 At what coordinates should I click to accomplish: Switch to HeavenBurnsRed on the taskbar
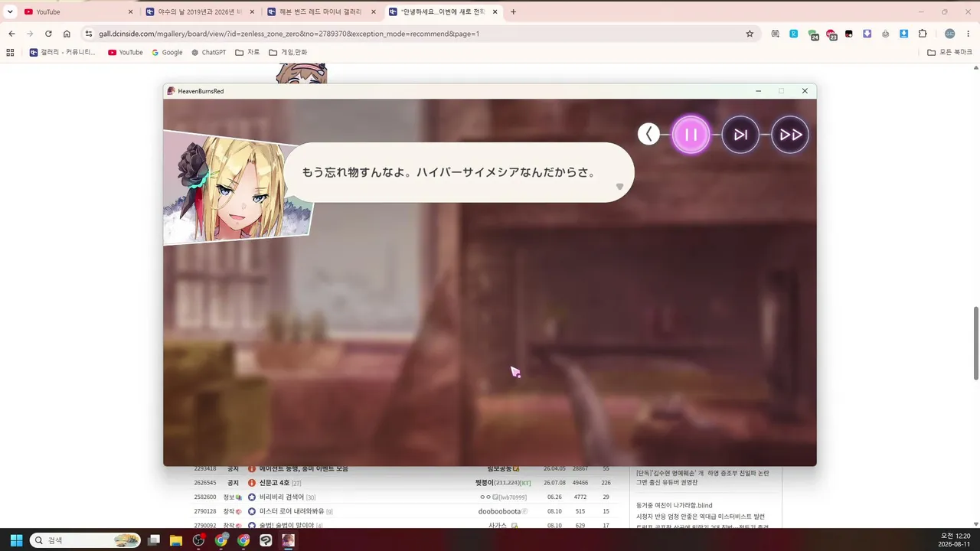click(288, 540)
